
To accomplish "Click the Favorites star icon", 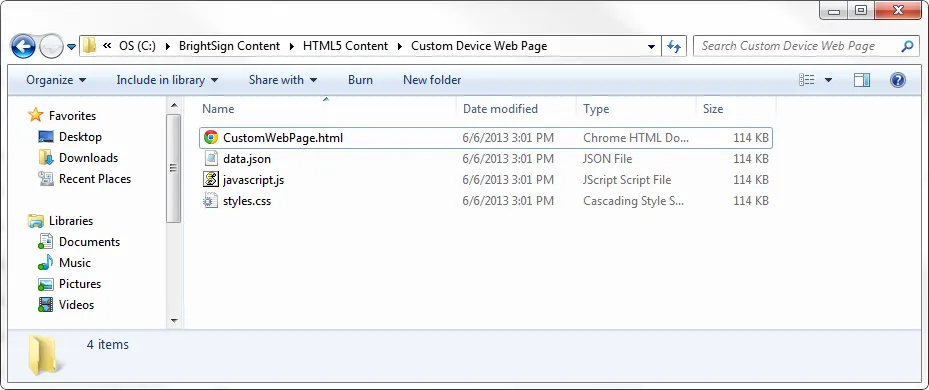I will click(x=36, y=115).
